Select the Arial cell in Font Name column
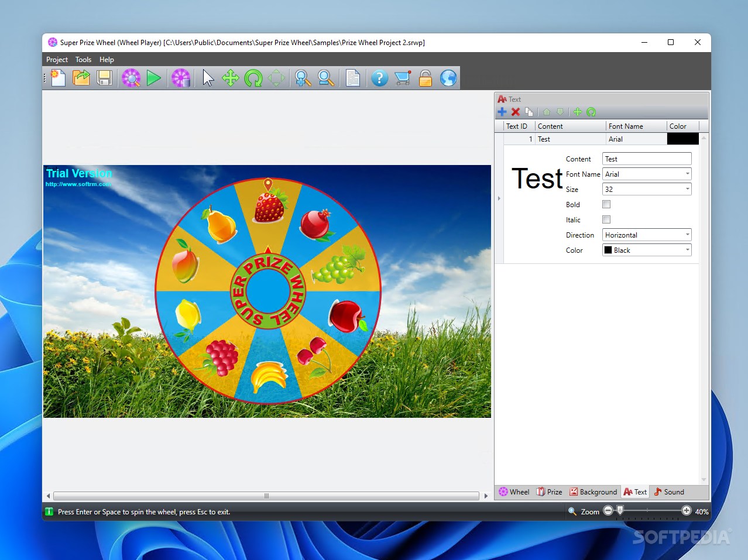Image resolution: width=748 pixels, height=560 pixels. tap(636, 139)
